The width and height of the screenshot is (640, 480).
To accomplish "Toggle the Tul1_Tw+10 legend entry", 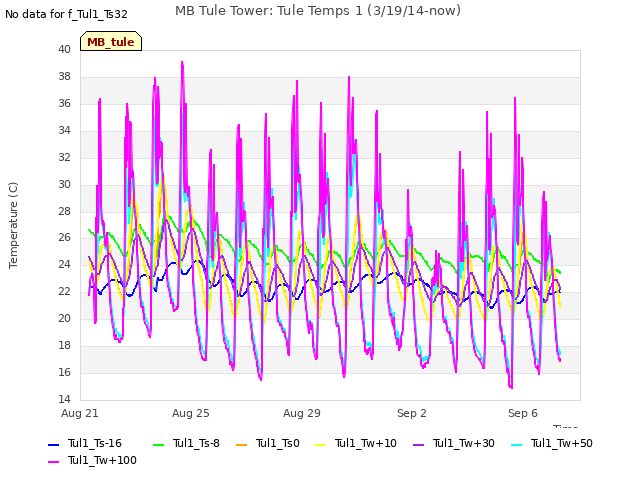I will tap(356, 443).
